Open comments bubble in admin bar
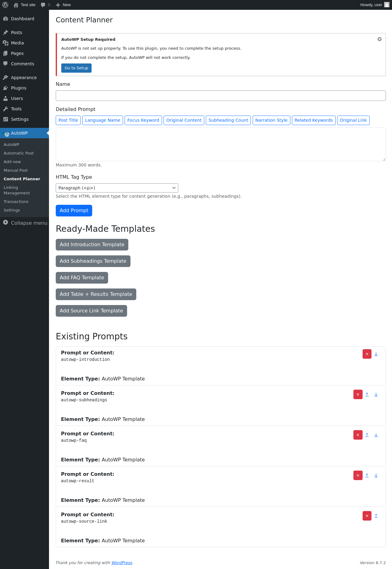 [x=45, y=5]
